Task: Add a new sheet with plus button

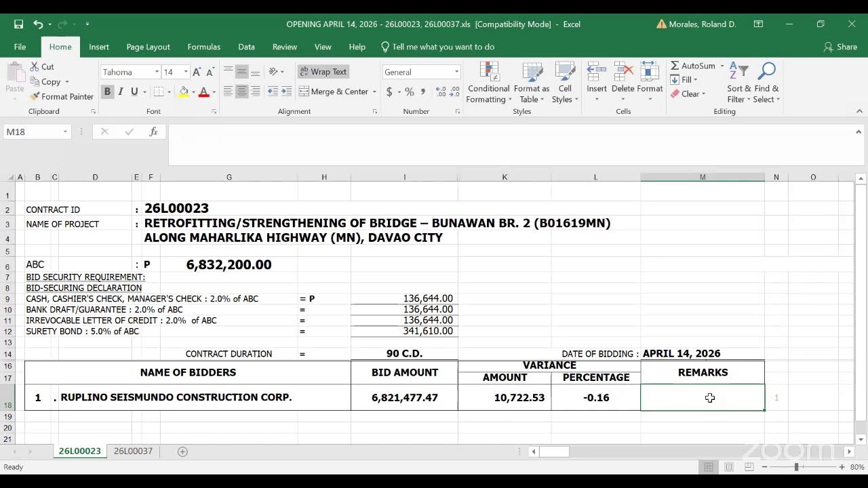Action: (182, 451)
